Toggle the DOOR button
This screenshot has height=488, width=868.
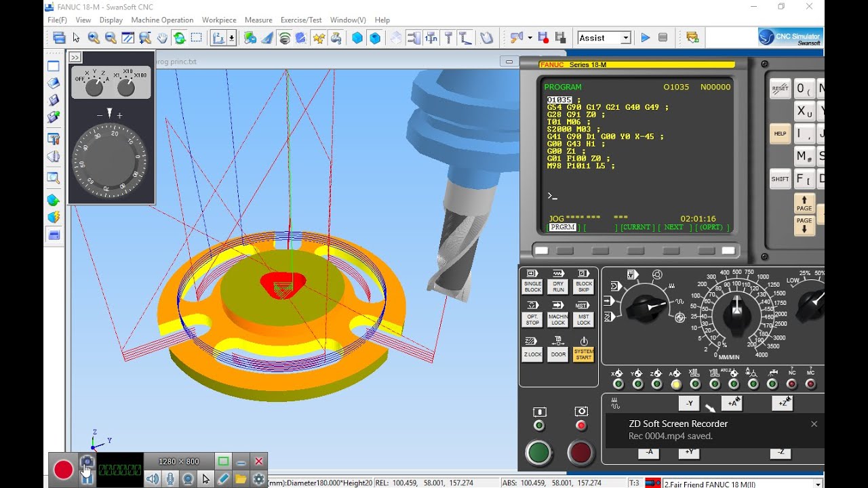pos(558,354)
